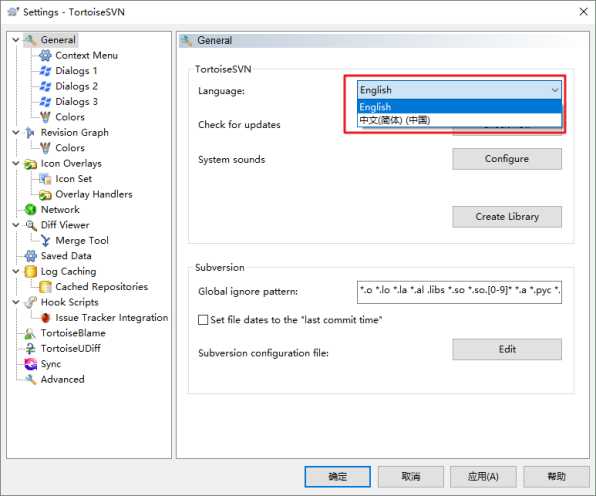Open the Icon Set settings page
This screenshot has width=596, height=496.
point(74,179)
